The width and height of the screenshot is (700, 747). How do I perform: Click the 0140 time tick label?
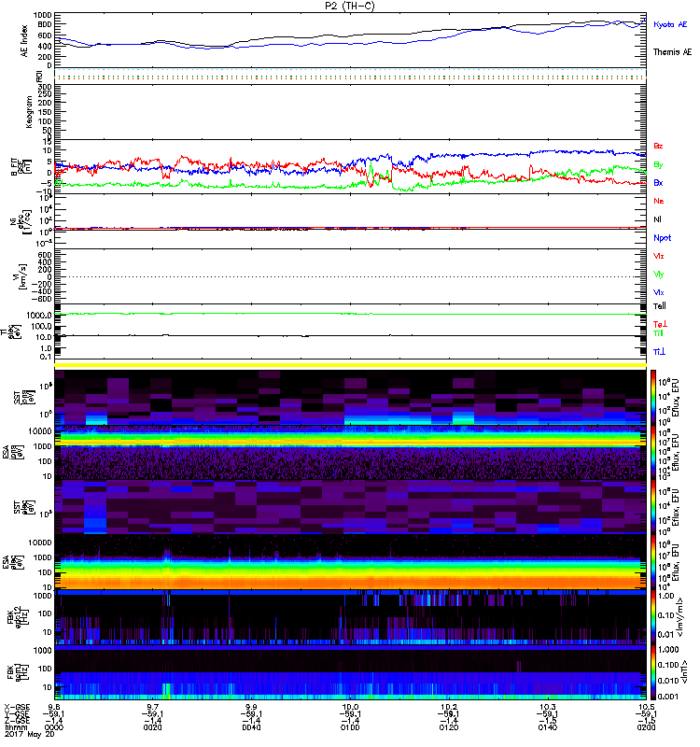tap(548, 727)
